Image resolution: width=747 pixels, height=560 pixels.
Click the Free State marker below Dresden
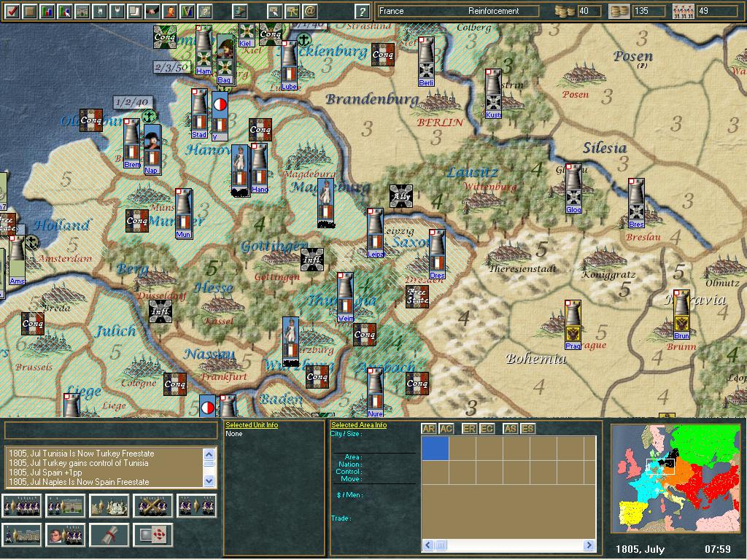tap(417, 297)
